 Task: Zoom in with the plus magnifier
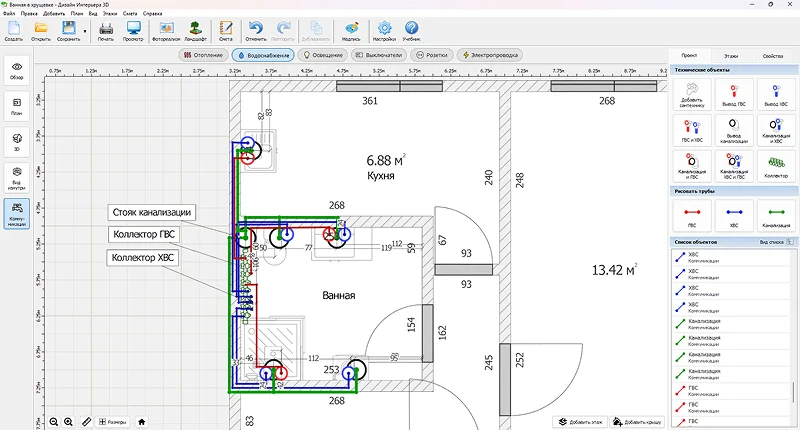[x=68, y=422]
